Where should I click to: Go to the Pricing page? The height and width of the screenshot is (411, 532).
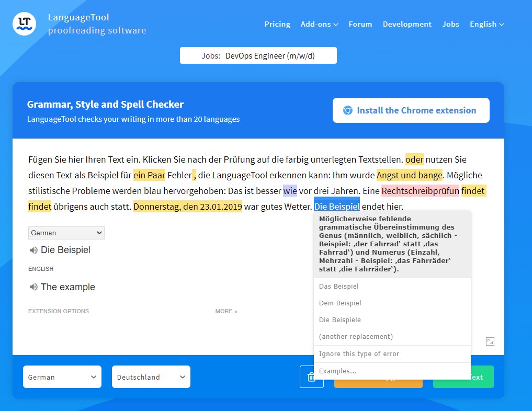[x=277, y=24]
